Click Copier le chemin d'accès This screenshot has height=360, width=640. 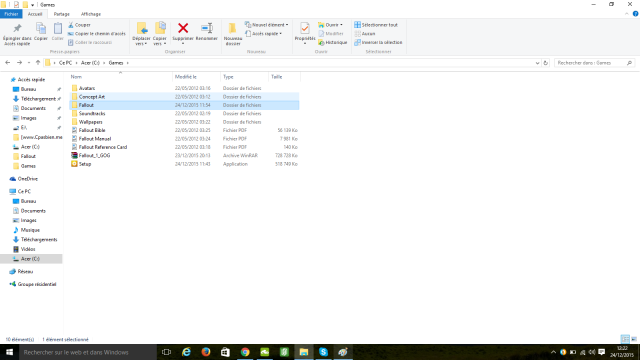pyautogui.click(x=97, y=34)
